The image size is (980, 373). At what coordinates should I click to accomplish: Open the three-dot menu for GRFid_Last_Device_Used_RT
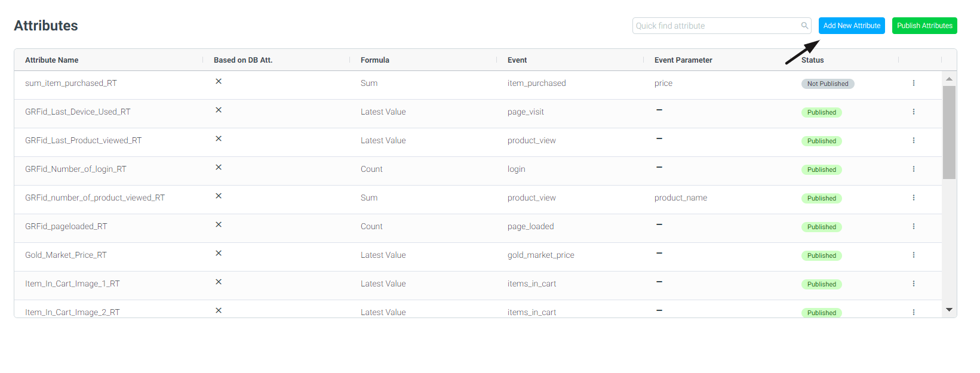coord(914,112)
